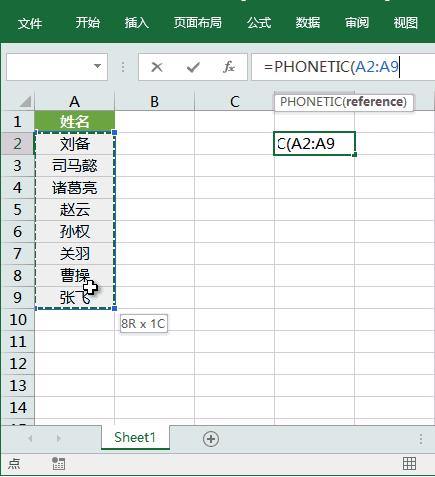The image size is (435, 477).
Task: Add a new sheet with plus icon
Action: tap(211, 439)
